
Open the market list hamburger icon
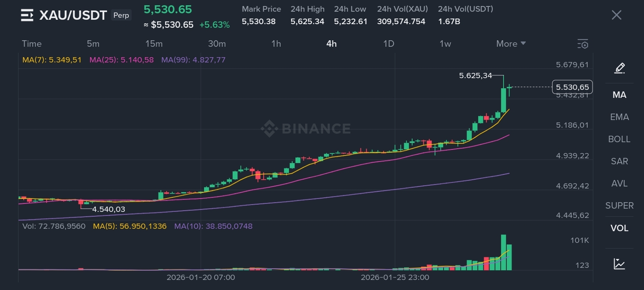coord(27,15)
